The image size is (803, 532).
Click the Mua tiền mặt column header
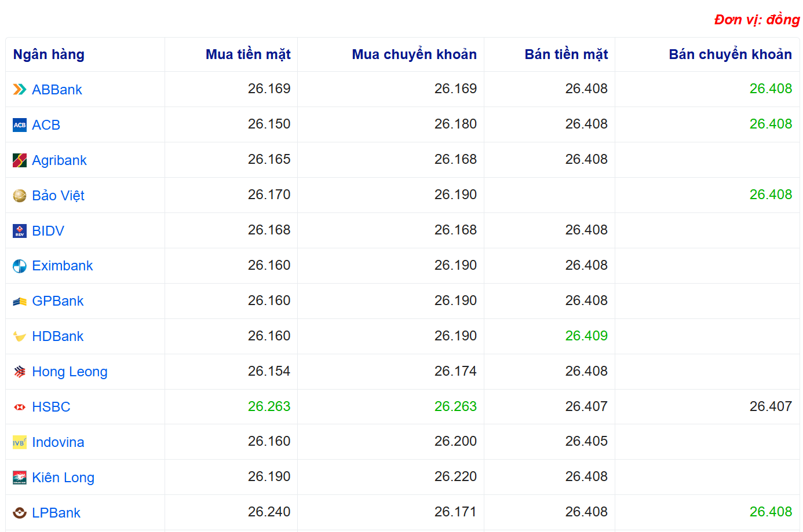click(x=248, y=54)
